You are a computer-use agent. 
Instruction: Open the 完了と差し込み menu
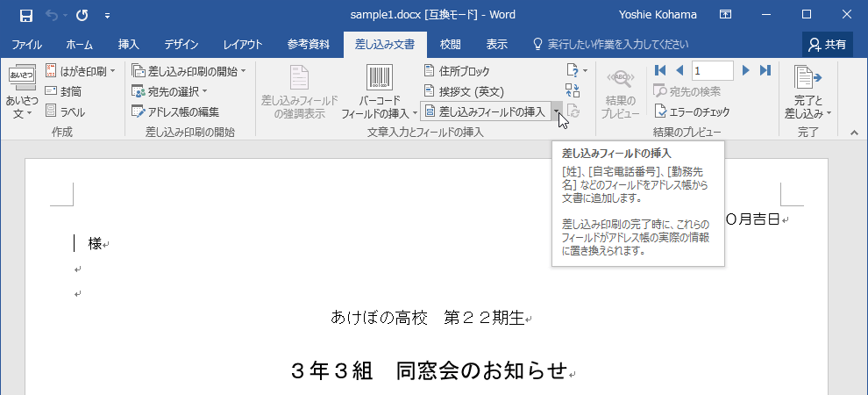[x=808, y=92]
